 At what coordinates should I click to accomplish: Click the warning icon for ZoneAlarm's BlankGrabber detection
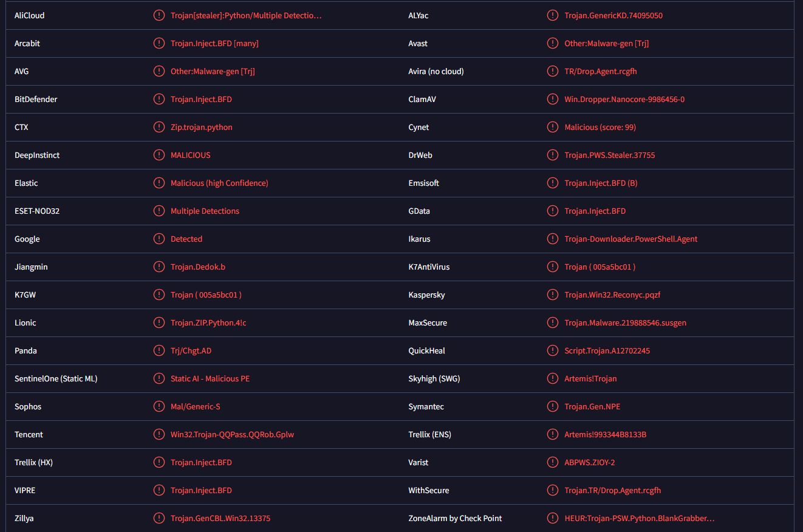point(553,518)
